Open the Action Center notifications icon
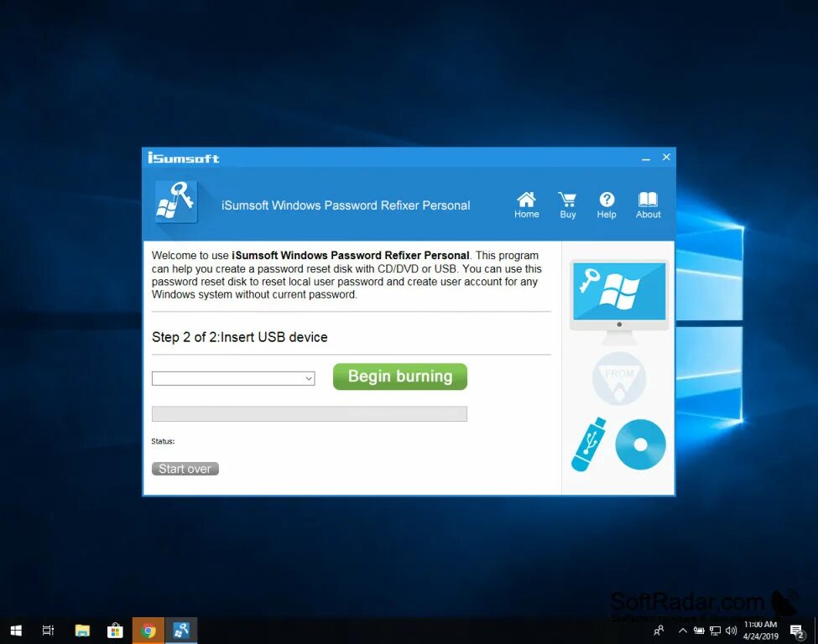The width and height of the screenshot is (818, 644). click(797, 631)
